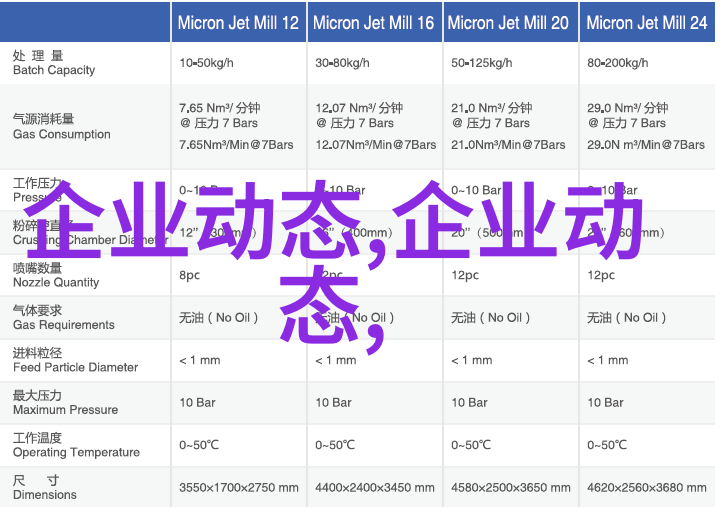This screenshot has width=722, height=507.
Task: Click the 29.0N m³/Min@7Bars value
Action: (646, 145)
